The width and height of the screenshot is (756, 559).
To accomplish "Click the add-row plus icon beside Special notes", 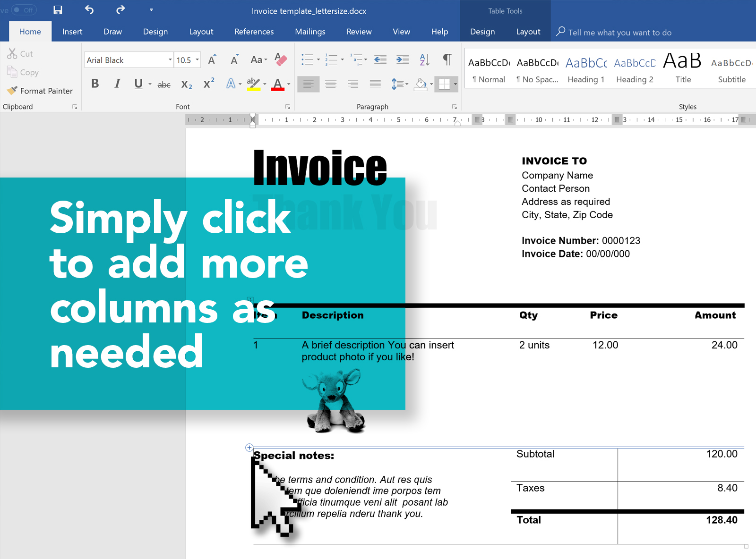I will (x=249, y=448).
